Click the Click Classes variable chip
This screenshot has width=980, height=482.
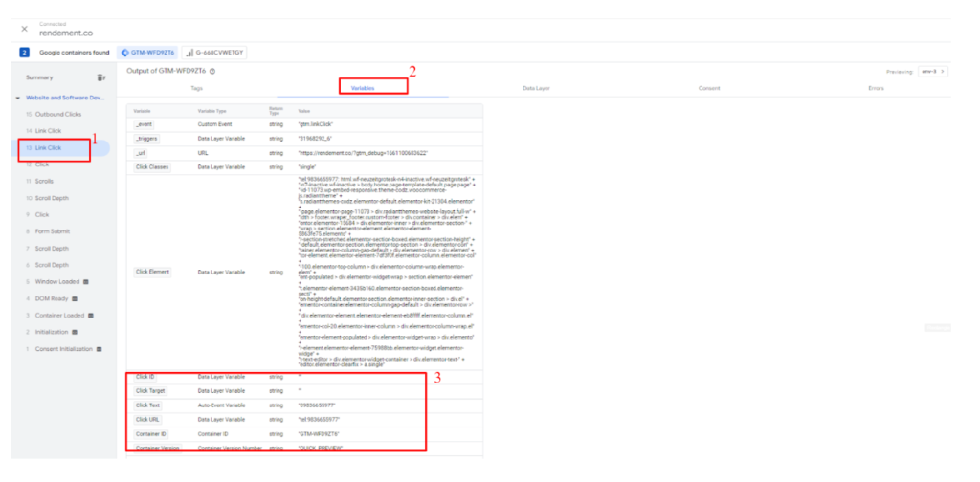point(152,167)
